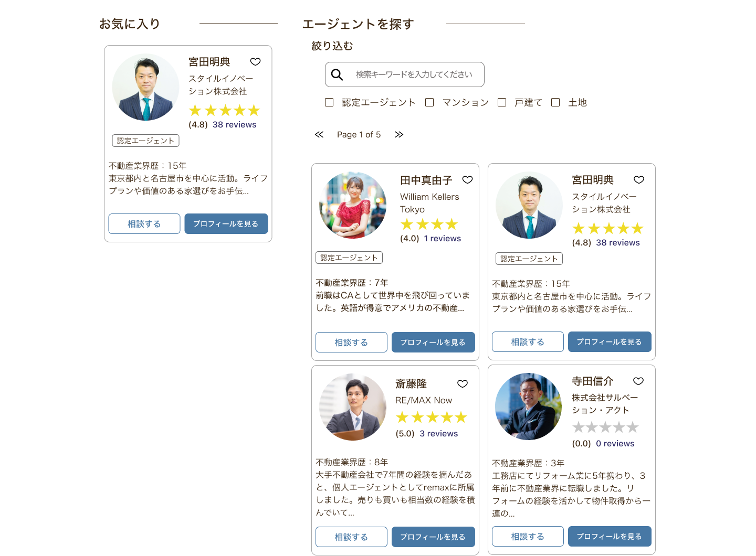
Task: Unfavorite 宮田明典 in the お気に入り card
Action: pos(255,62)
